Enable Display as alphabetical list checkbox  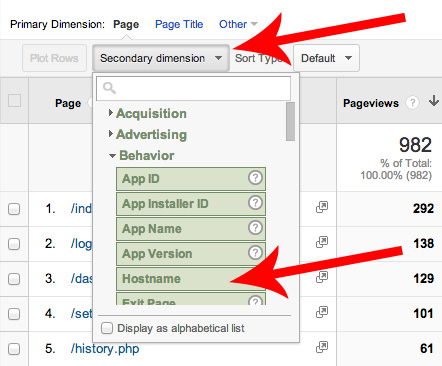107,328
